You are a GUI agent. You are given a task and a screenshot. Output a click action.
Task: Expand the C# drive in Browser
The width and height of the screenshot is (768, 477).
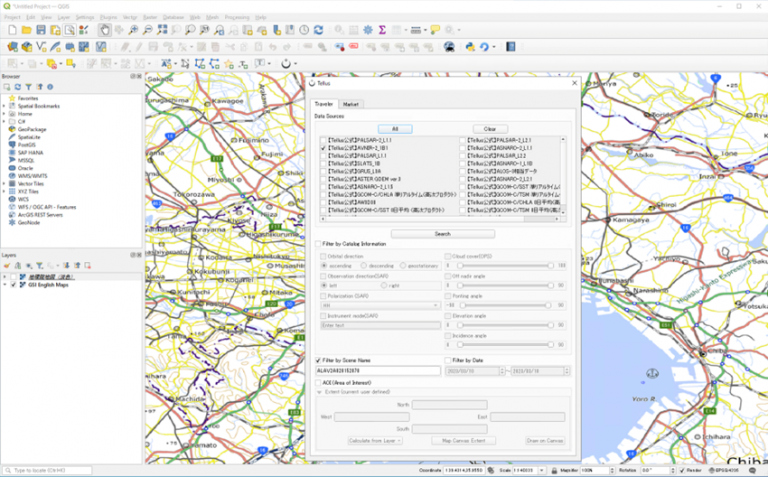4,121
